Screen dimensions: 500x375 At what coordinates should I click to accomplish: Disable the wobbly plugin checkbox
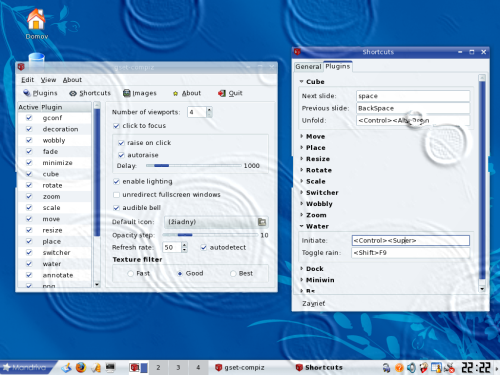coord(29,140)
